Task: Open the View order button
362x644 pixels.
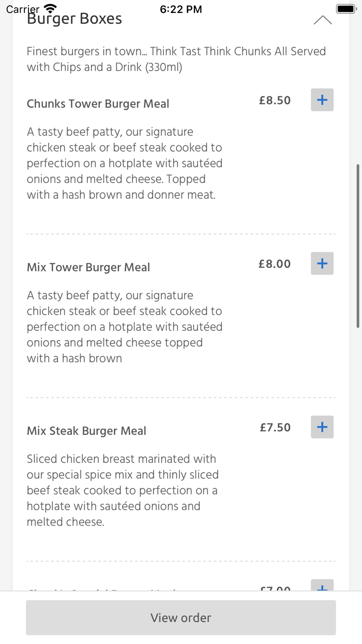Action: 180,618
